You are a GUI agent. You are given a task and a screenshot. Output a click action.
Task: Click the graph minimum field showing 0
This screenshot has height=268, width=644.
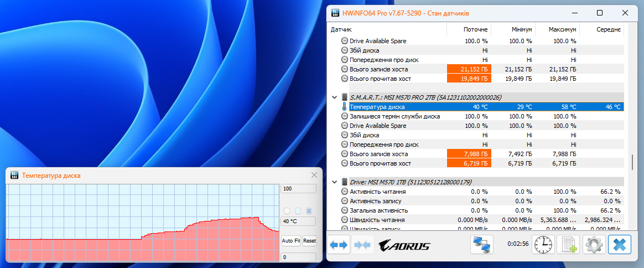(x=299, y=257)
